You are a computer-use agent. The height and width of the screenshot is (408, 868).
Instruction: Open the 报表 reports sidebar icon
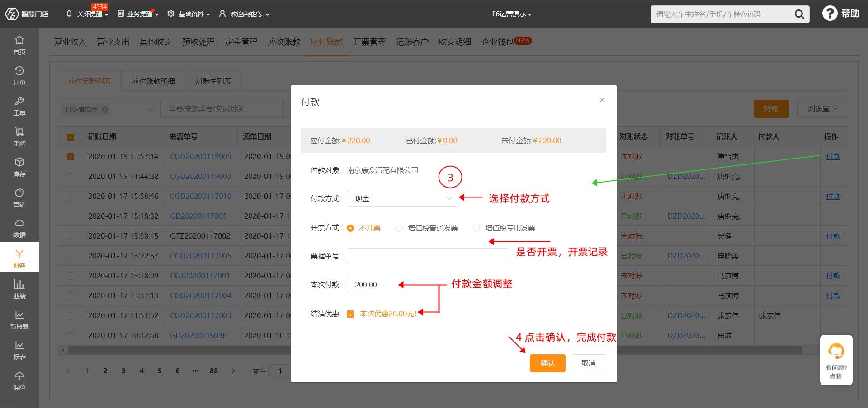point(19,345)
